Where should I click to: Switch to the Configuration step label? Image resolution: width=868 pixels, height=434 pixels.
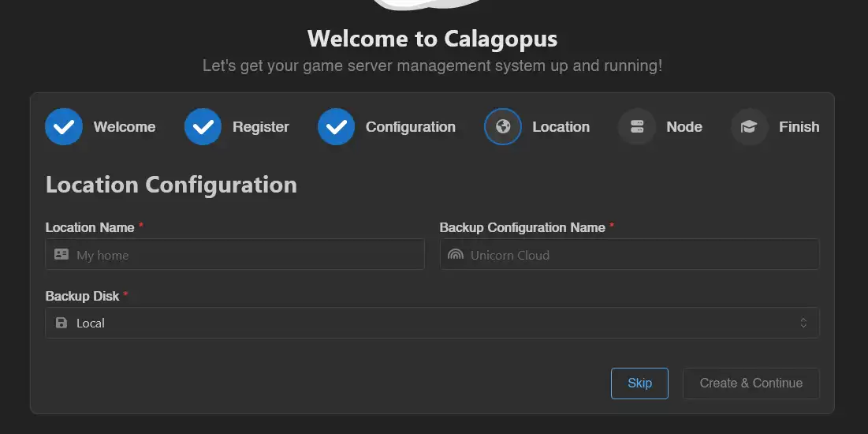(x=411, y=127)
